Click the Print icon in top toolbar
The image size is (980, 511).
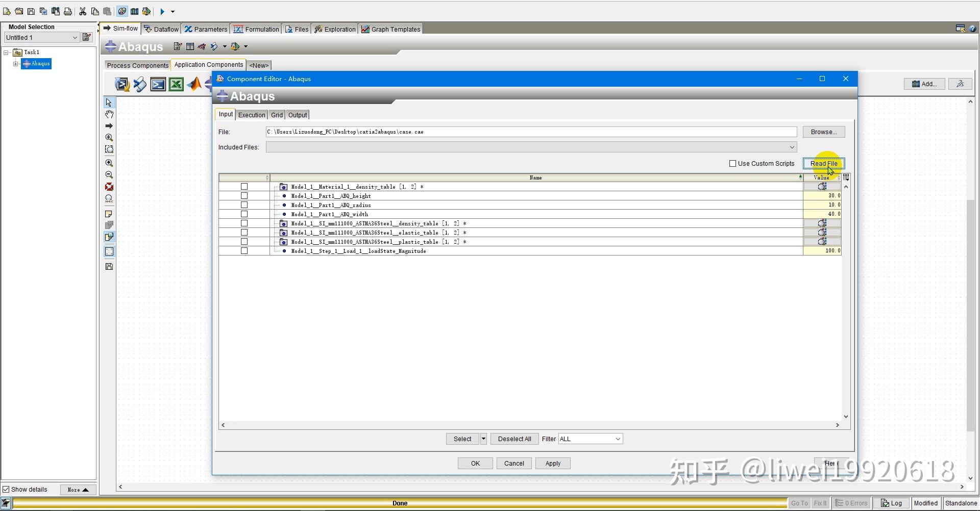pos(68,11)
